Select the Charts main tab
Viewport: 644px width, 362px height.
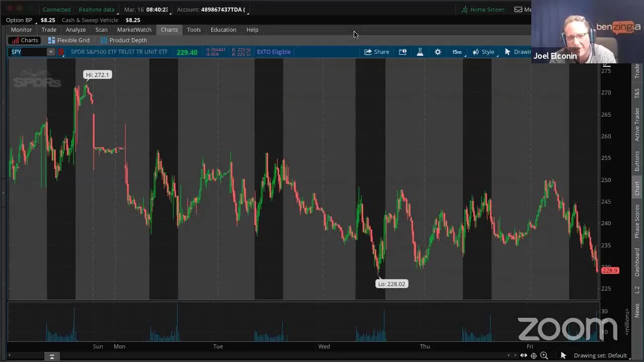coord(169,30)
